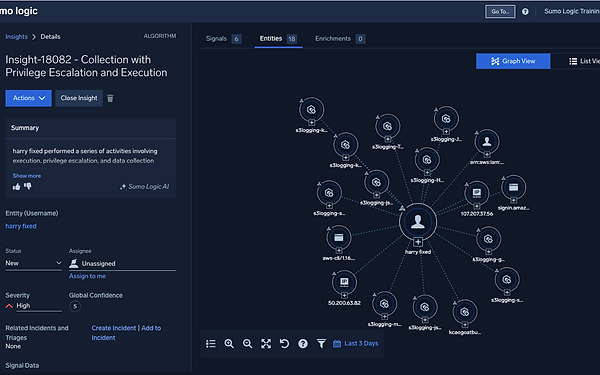
Task: Open the Entities tab
Action: click(x=278, y=39)
